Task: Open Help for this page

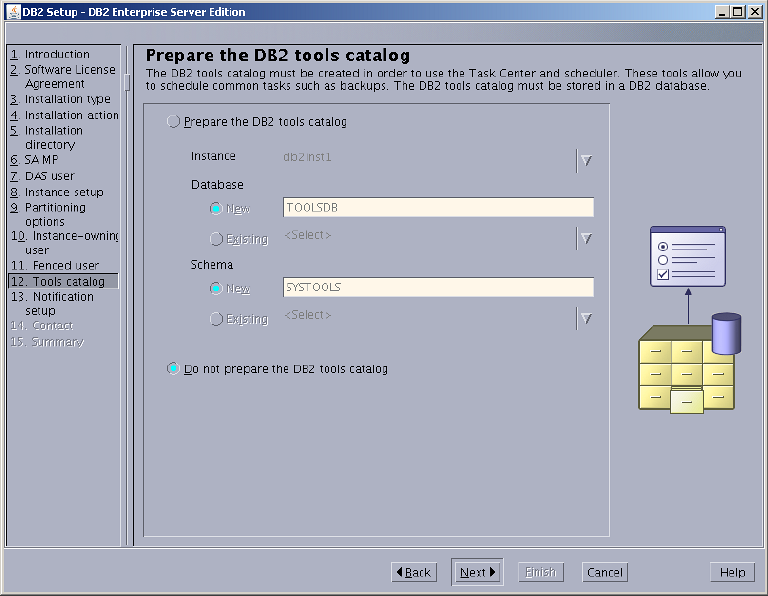Action: coord(732,572)
